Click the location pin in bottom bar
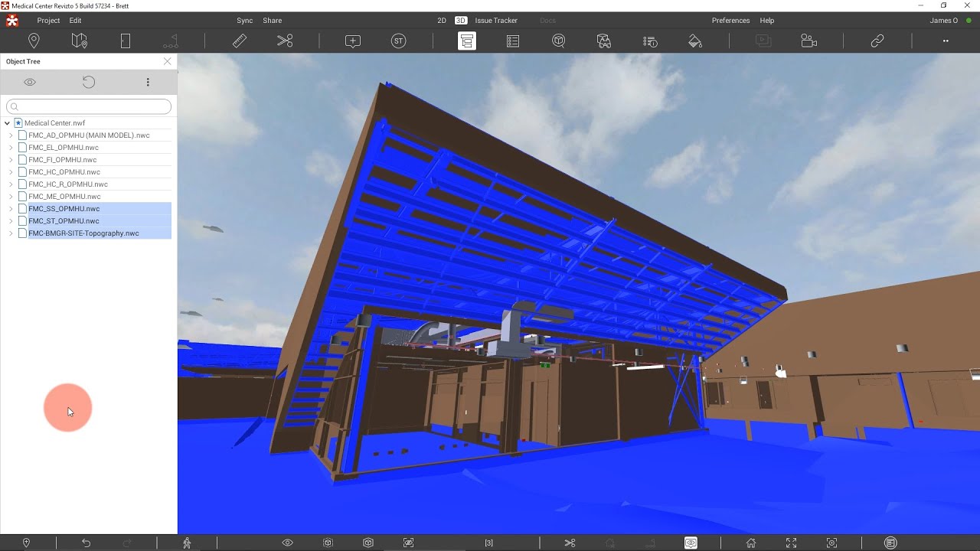 (26, 543)
